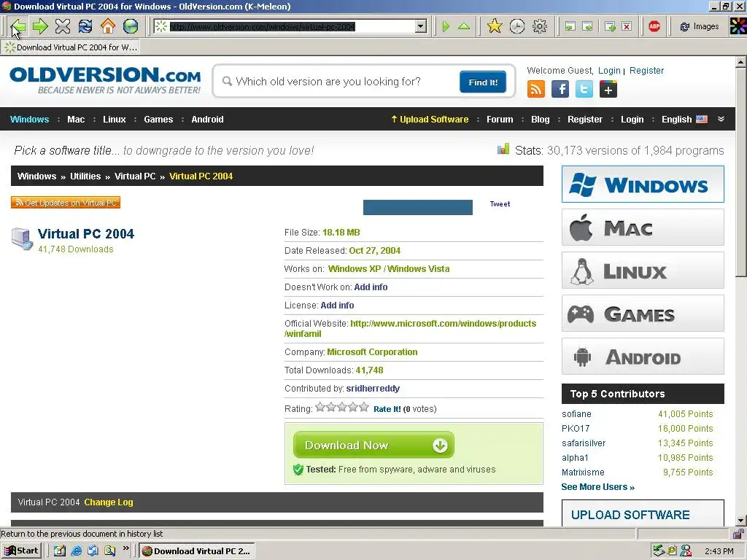Viewport: 747px width, 560px height.
Task: Click the Find It! button
Action: tap(483, 82)
